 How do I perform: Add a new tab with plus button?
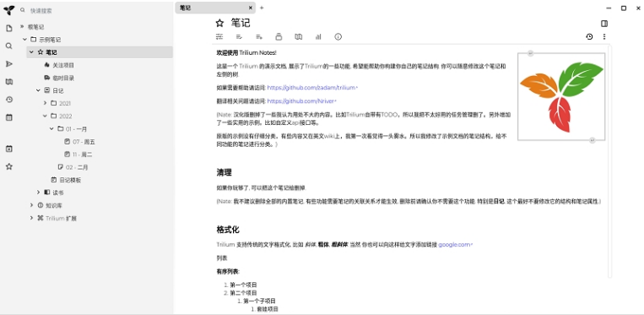262,8
